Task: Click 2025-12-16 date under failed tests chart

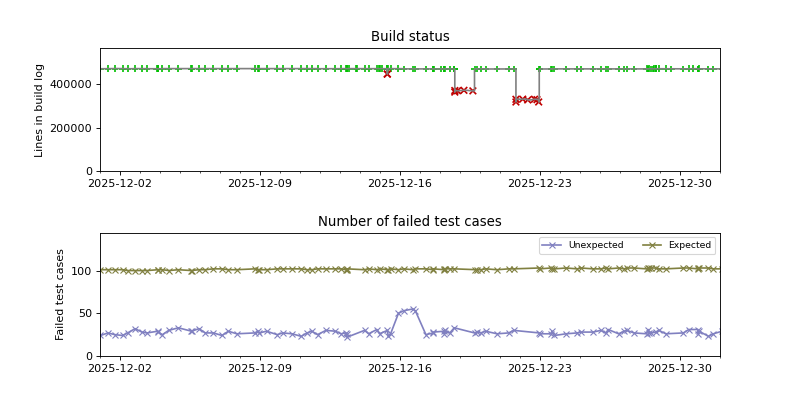Action: pos(400,368)
